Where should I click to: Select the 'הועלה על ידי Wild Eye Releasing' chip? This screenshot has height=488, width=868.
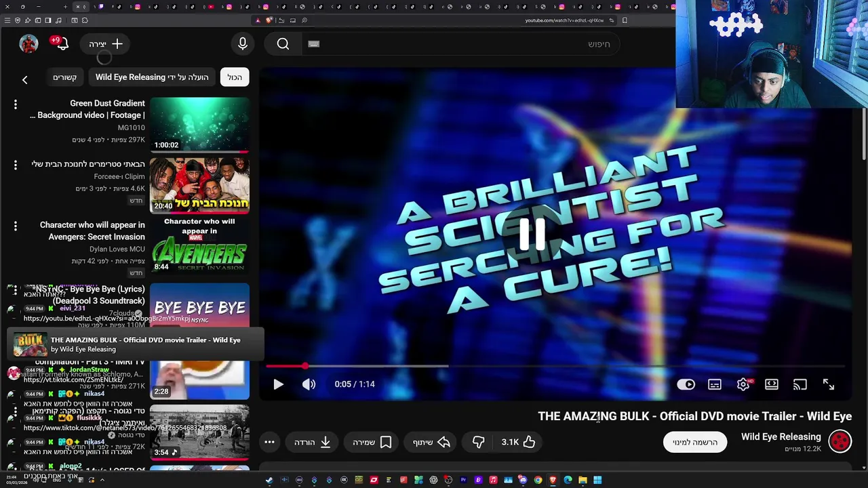152,77
